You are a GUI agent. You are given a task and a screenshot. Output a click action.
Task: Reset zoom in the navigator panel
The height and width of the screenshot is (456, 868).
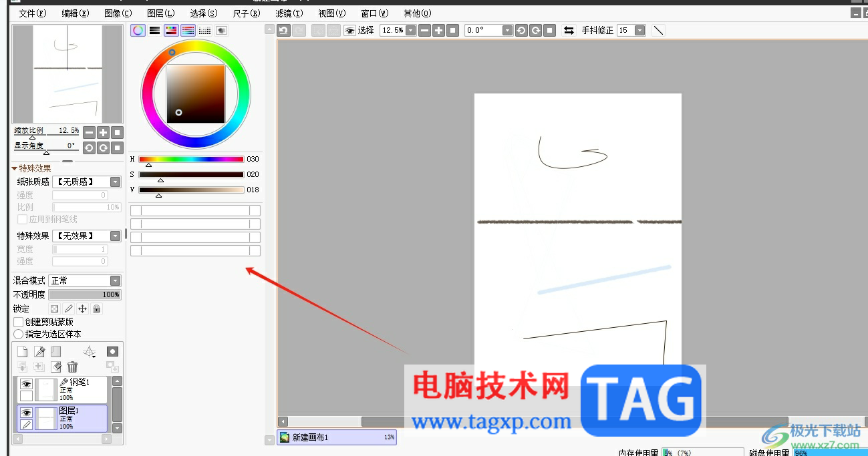click(x=117, y=132)
